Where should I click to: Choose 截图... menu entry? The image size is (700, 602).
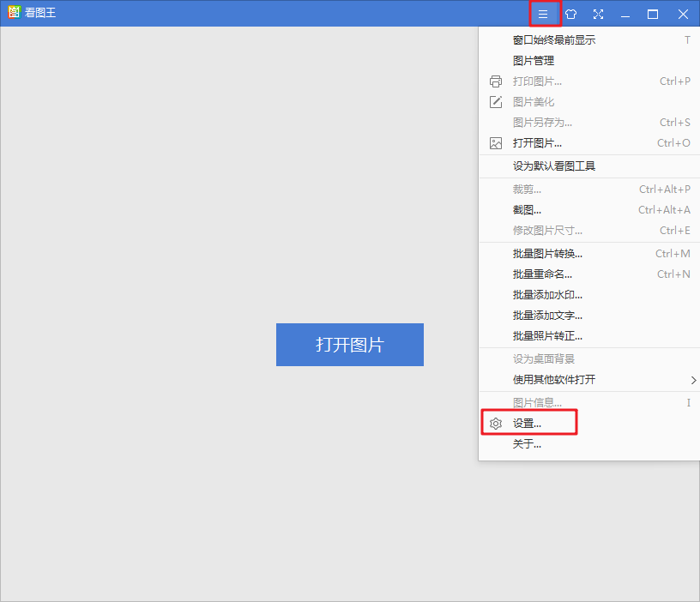click(x=589, y=210)
